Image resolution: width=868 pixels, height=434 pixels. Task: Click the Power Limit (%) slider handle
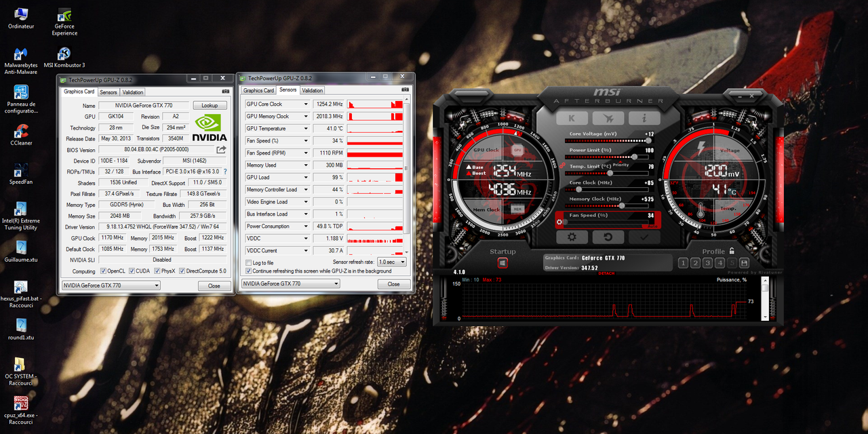(633, 156)
